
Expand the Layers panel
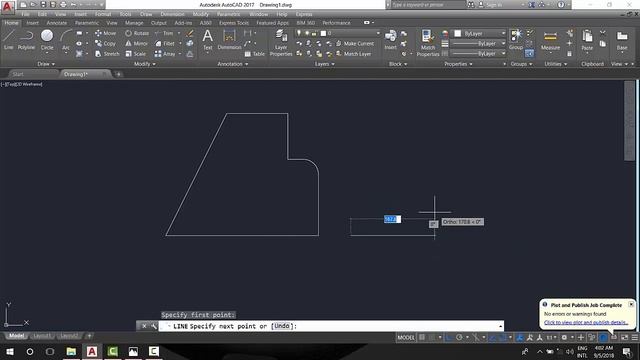click(x=324, y=64)
